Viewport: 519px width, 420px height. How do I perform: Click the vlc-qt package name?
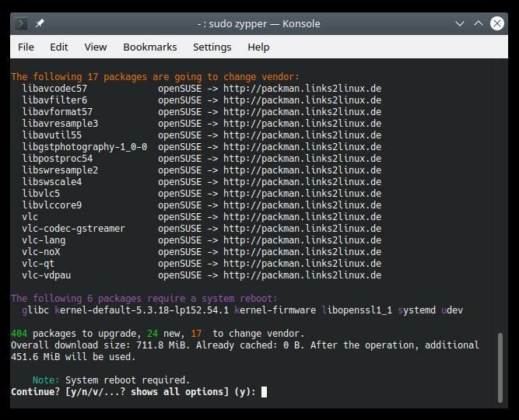(38, 264)
